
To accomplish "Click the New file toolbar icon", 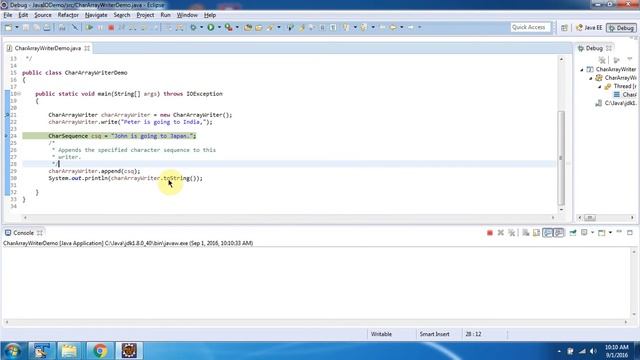I will (9, 27).
